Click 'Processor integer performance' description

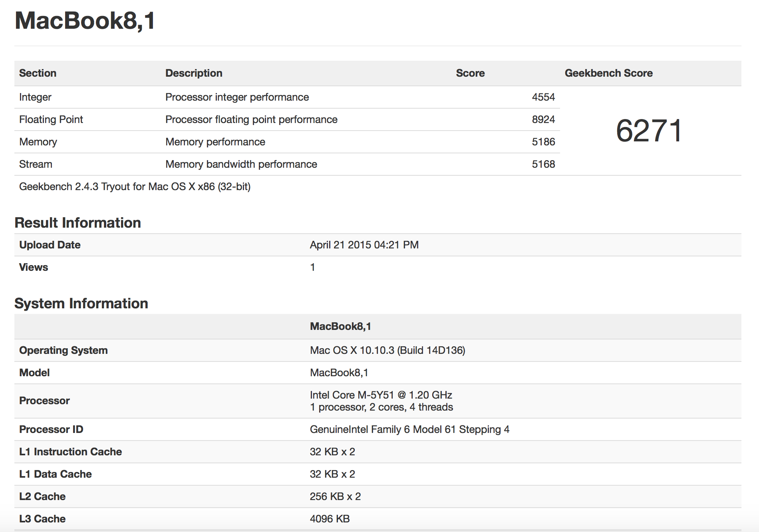coord(237,97)
